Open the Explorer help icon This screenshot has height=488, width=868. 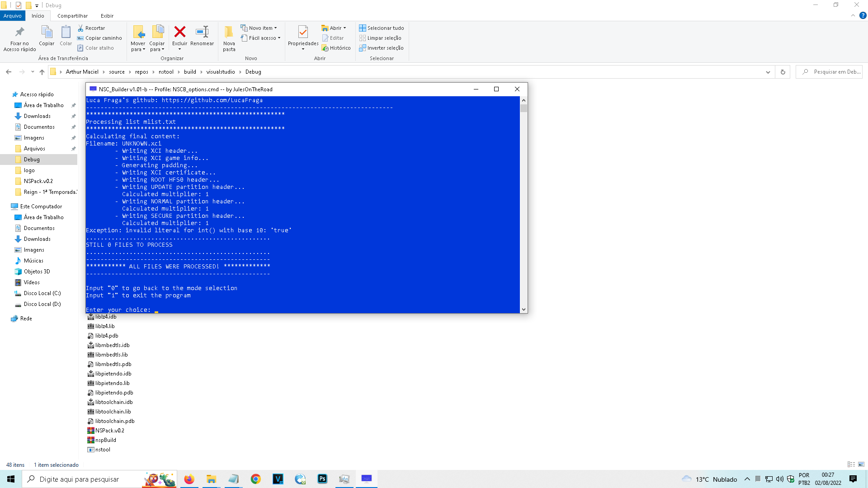[863, 15]
